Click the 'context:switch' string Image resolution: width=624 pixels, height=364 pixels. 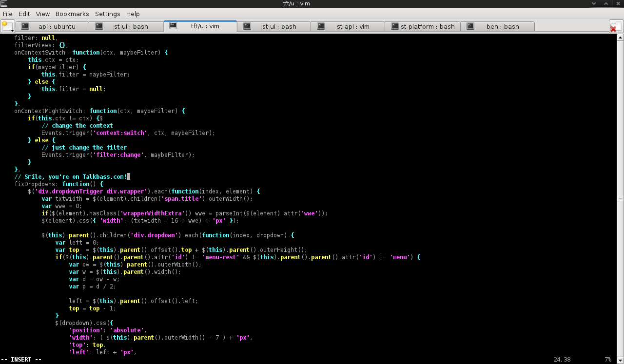[120, 133]
